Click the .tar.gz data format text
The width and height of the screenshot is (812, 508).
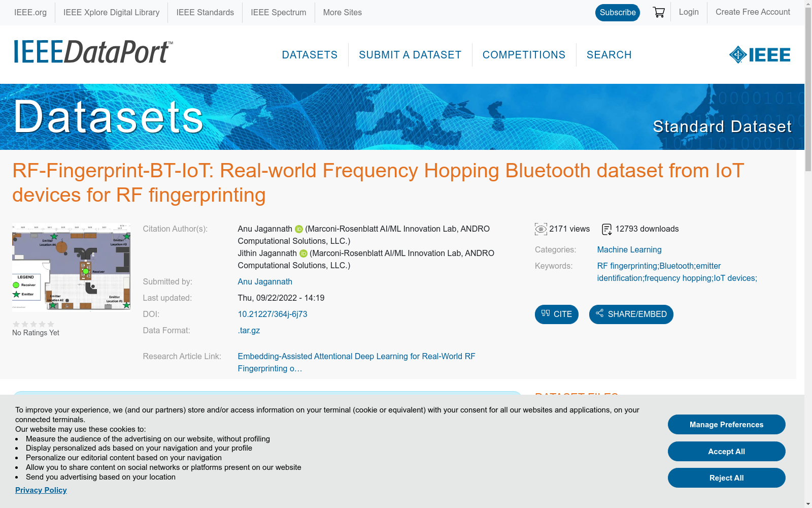tap(249, 331)
